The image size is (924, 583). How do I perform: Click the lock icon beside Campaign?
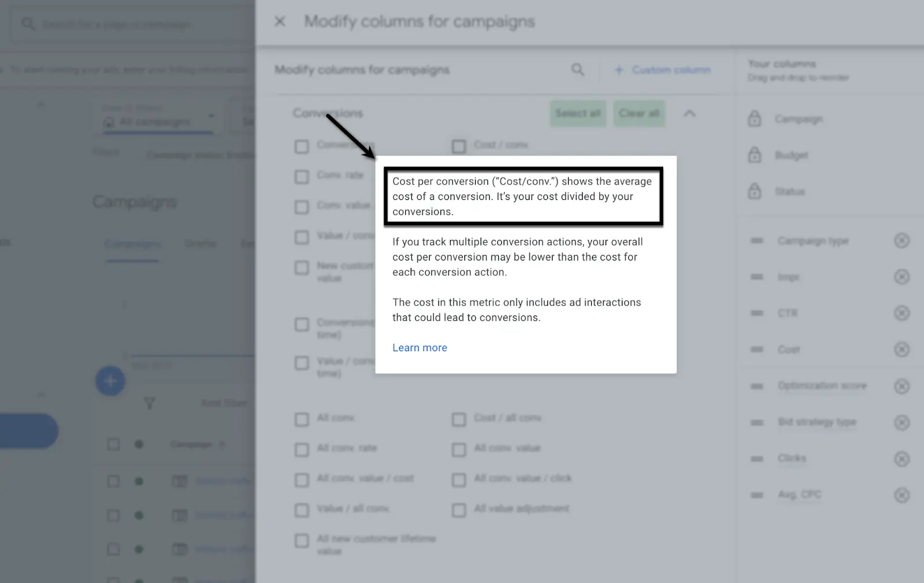755,119
